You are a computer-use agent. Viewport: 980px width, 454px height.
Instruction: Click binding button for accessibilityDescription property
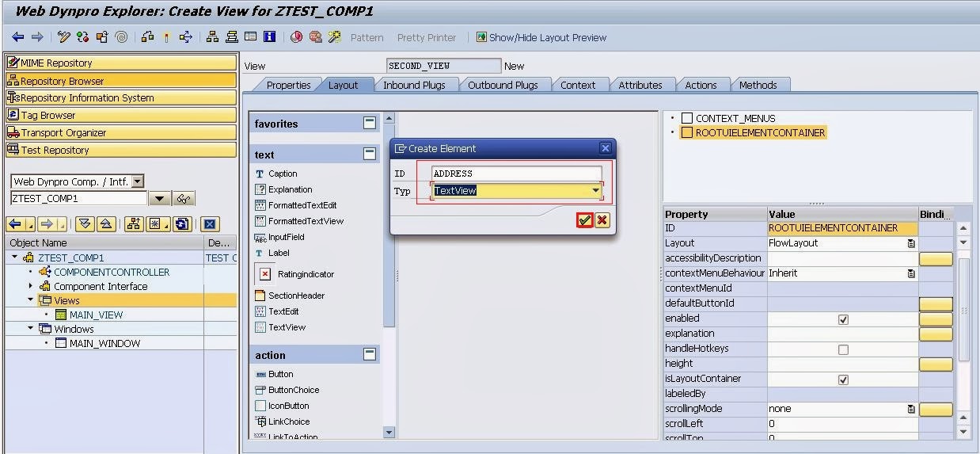click(936, 258)
